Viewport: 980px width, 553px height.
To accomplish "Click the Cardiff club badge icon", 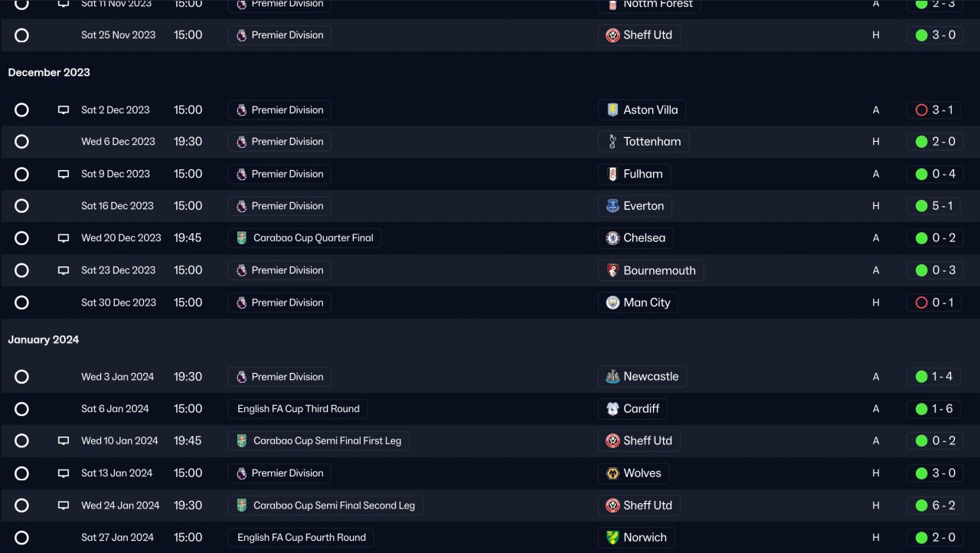I will click(x=612, y=409).
